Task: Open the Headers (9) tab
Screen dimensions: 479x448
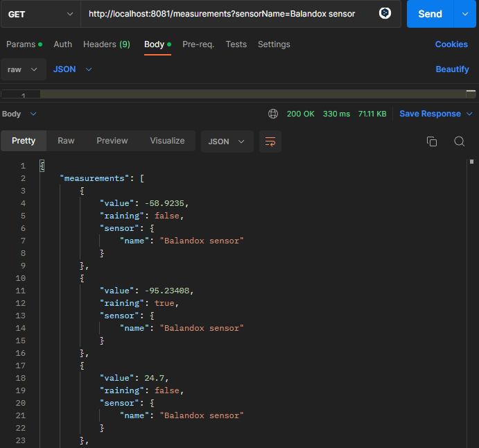Action: [x=107, y=44]
